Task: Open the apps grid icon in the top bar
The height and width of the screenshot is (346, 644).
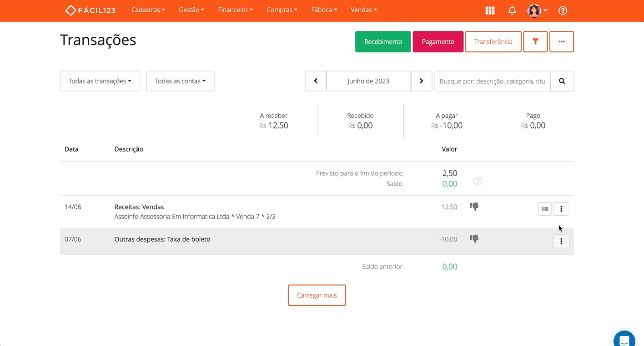Action: (x=490, y=10)
